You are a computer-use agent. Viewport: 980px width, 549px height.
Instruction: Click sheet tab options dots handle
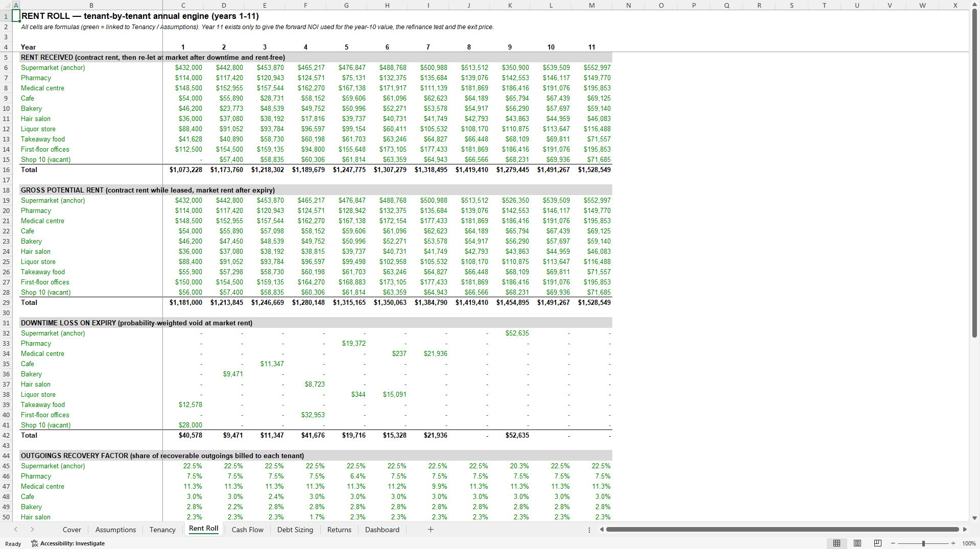pyautogui.click(x=589, y=530)
